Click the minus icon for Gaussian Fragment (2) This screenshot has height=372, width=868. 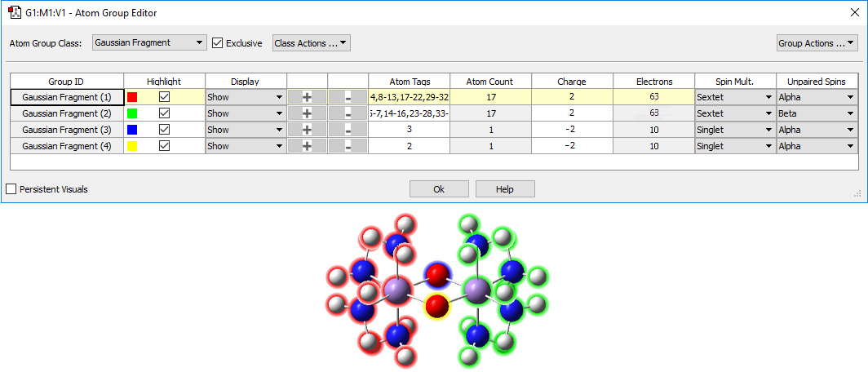coord(348,113)
